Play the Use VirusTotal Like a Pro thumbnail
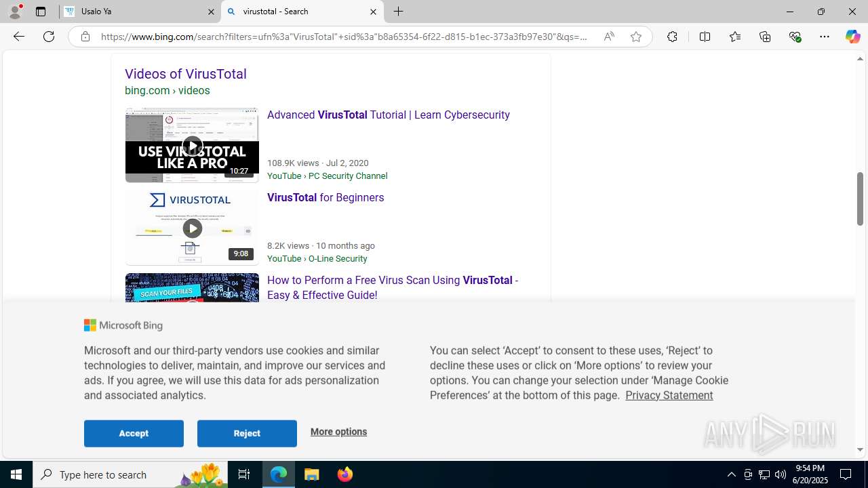The height and width of the screenshot is (488, 868). [x=192, y=145]
